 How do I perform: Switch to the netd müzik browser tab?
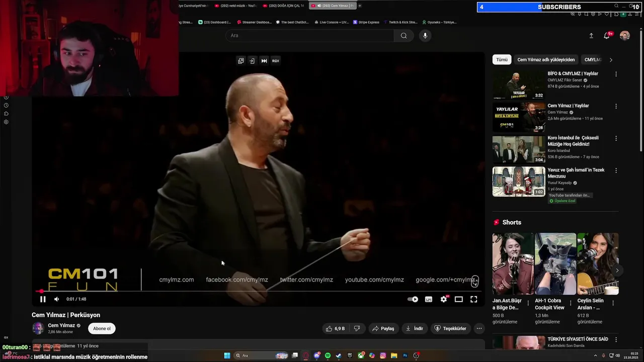234,6
